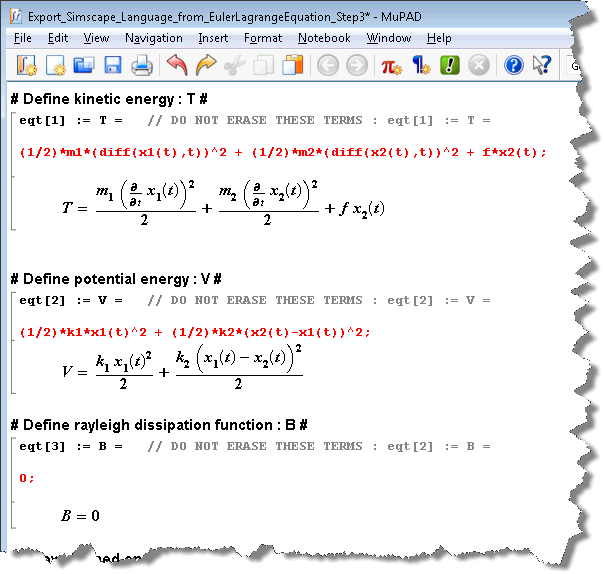Image resolution: width=604 pixels, height=574 pixels.
Task: Open help with the blue question mark icon
Action: click(x=514, y=66)
